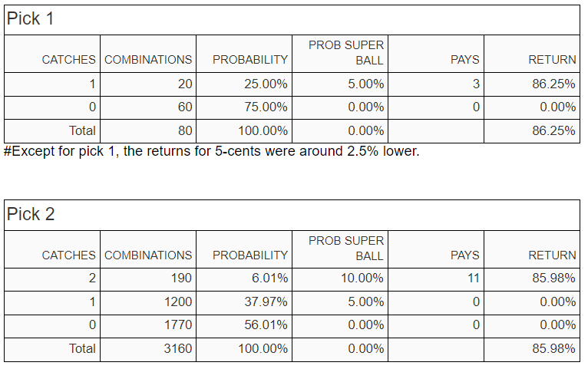Image resolution: width=588 pixels, height=369 pixels.
Task: Select the 3160 total combinations cell
Action: coord(148,350)
